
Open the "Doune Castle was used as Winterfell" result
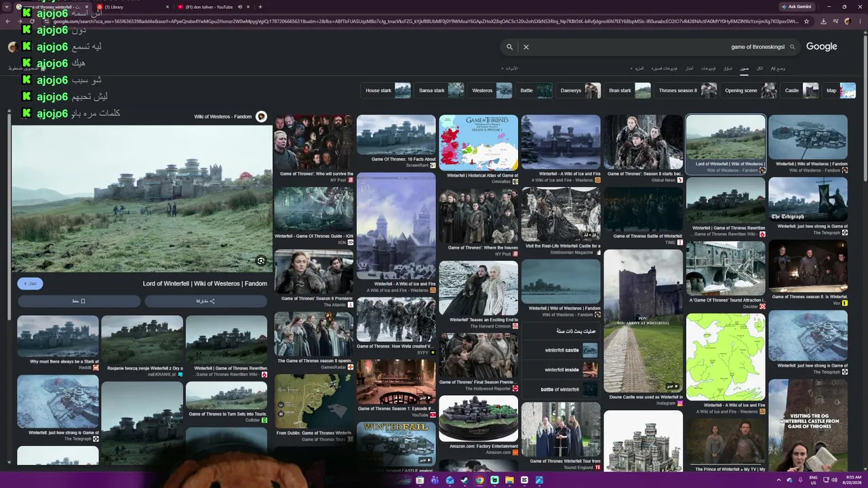pyautogui.click(x=644, y=328)
